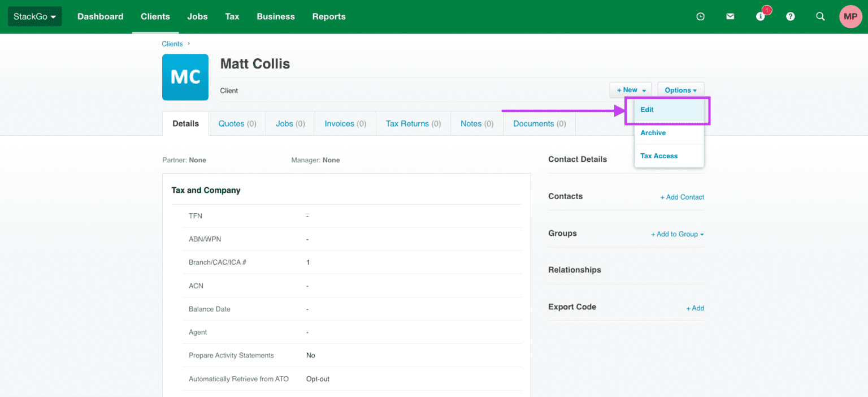This screenshot has height=397, width=868.
Task: Expand the + Add to Group dropdown
Action: click(677, 234)
